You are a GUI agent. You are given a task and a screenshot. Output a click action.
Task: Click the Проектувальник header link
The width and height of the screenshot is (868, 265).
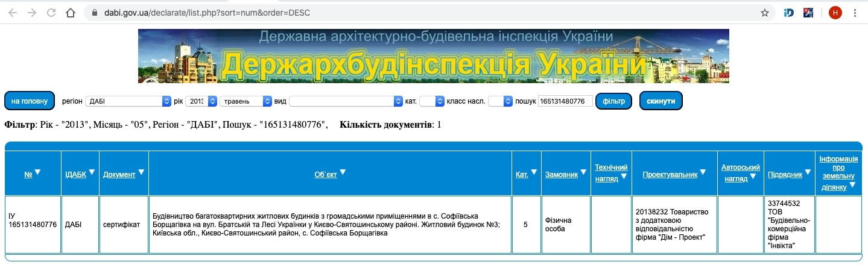pyautogui.click(x=670, y=175)
